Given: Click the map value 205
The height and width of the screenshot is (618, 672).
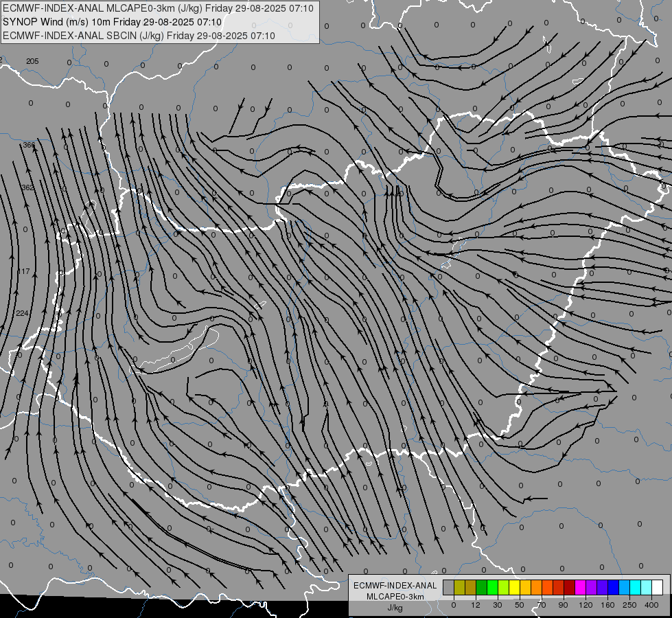Looking at the screenshot, I should 32,61.
